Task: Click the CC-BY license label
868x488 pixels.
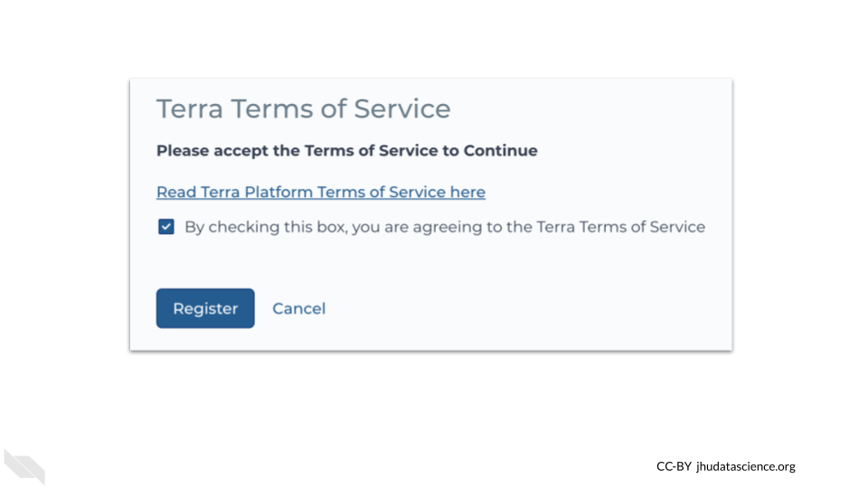Action: [x=674, y=466]
